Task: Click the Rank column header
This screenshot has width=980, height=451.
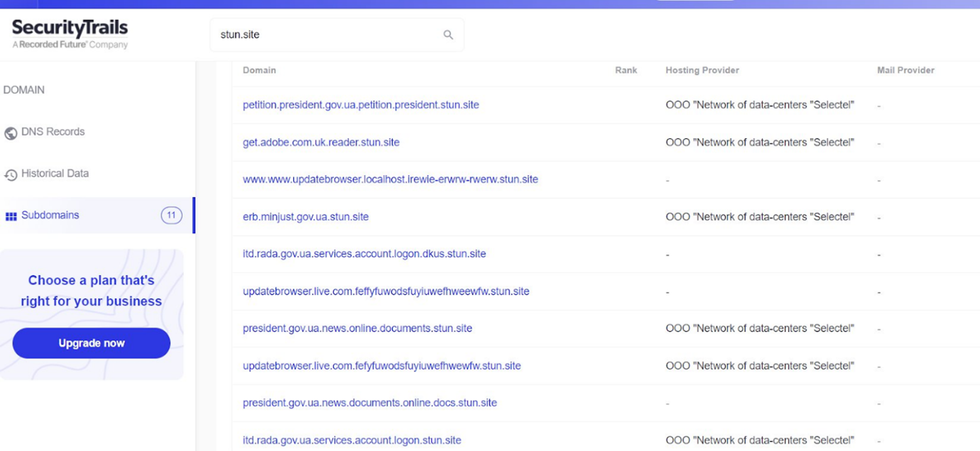Action: pyautogui.click(x=626, y=70)
